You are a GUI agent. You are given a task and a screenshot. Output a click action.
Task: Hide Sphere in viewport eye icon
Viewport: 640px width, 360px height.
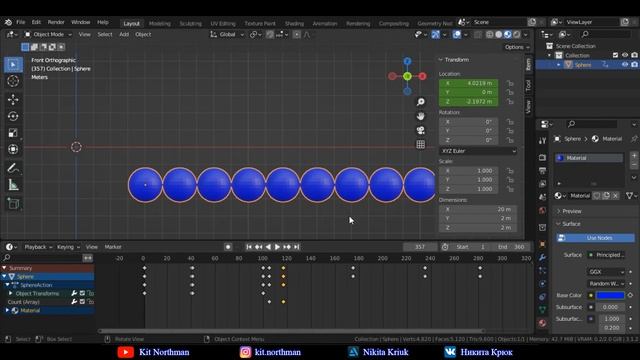click(x=625, y=64)
